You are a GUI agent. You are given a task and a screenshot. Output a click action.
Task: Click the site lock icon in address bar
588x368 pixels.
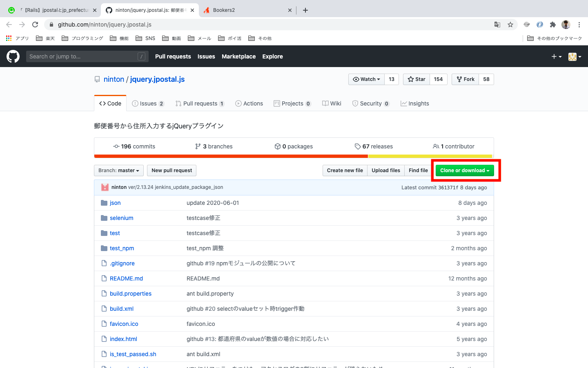(51, 25)
